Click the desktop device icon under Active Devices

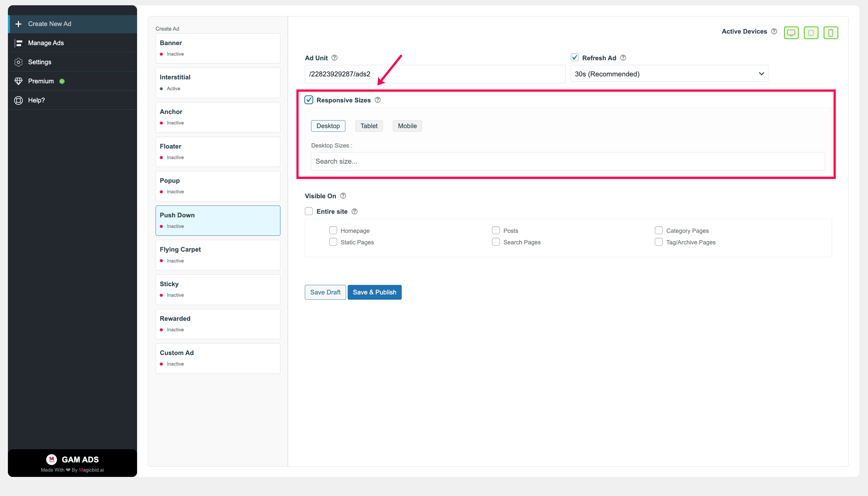pos(791,33)
